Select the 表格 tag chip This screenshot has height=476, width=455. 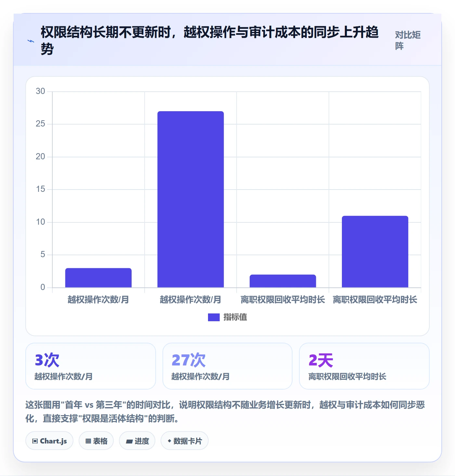(96, 441)
